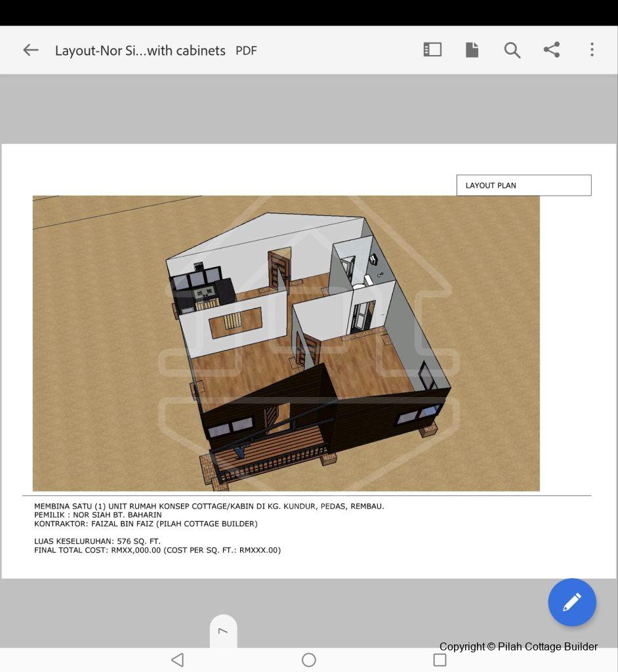Tap the page view mode icon

472,50
